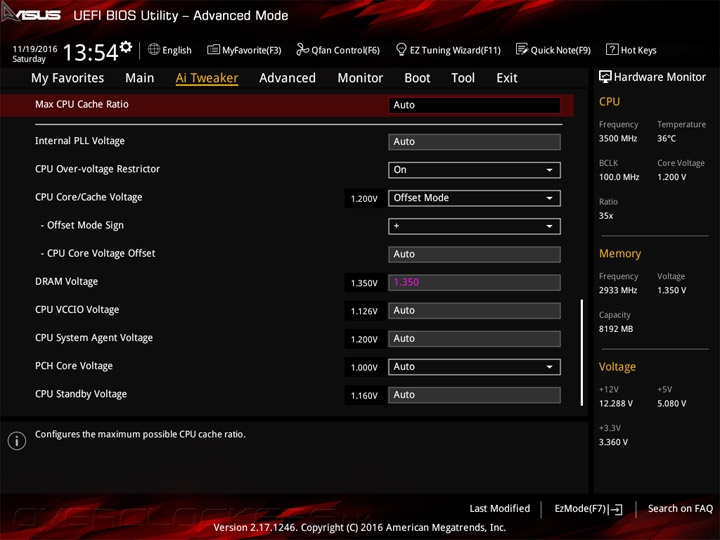Open MyFavorite(F3) icon

coord(213,49)
